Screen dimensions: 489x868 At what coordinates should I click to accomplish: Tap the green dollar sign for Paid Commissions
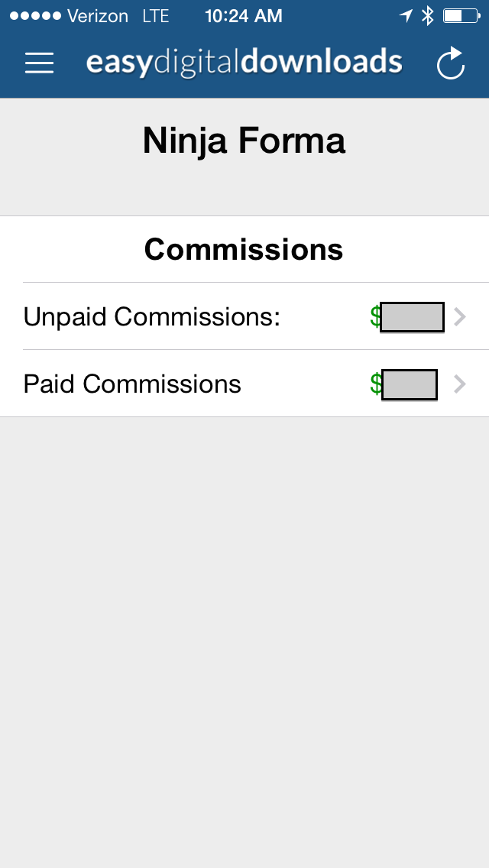coord(376,384)
